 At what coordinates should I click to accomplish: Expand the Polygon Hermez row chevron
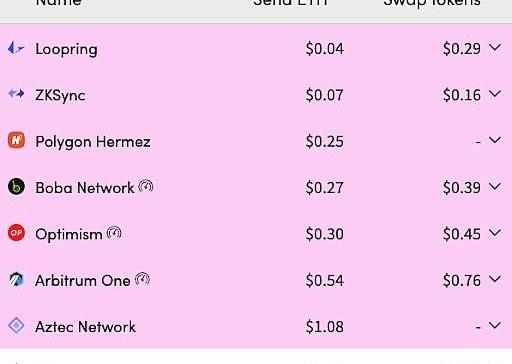point(495,140)
